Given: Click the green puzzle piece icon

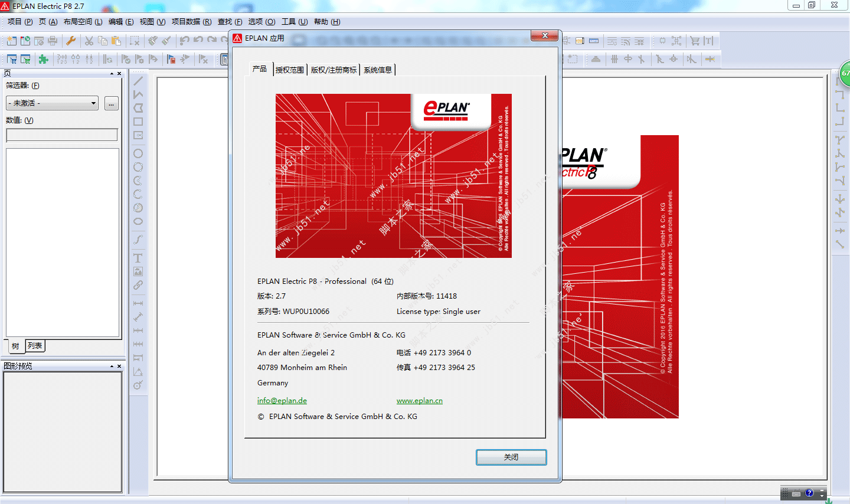Looking at the screenshot, I should point(43,59).
